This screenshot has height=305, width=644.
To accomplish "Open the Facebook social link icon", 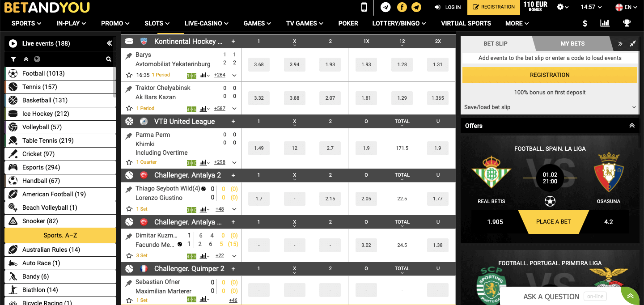I will click(x=402, y=7).
